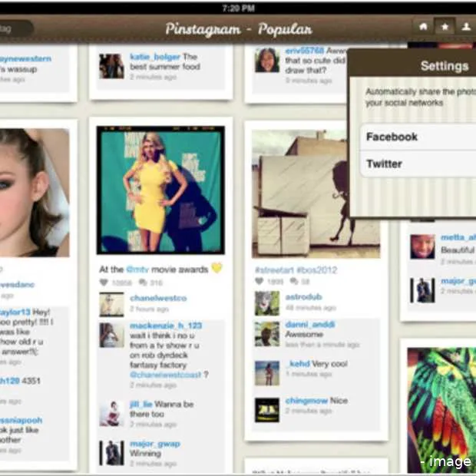Select the Popular star icon
476x476 pixels.
445,27
